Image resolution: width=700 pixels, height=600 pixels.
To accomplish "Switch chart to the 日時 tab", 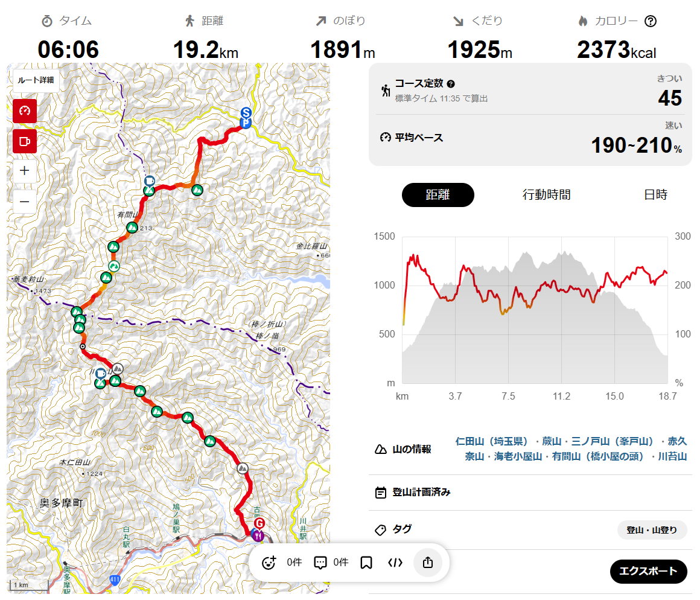I will pos(655,195).
